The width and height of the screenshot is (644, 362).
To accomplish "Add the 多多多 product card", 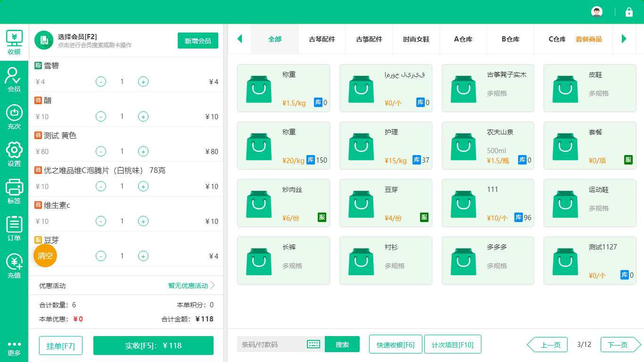I will [488, 261].
